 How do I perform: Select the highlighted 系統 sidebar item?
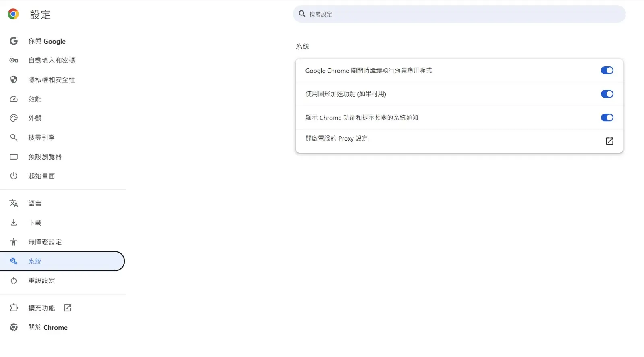click(62, 261)
